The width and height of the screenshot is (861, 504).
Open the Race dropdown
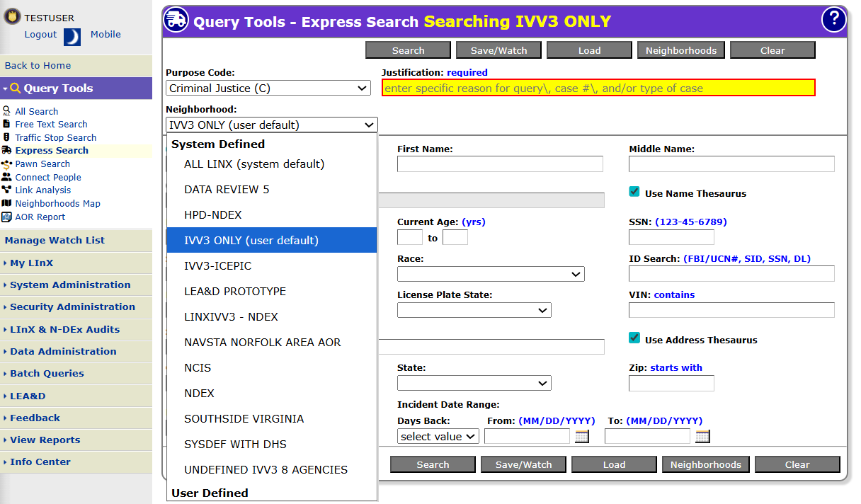[x=490, y=274]
